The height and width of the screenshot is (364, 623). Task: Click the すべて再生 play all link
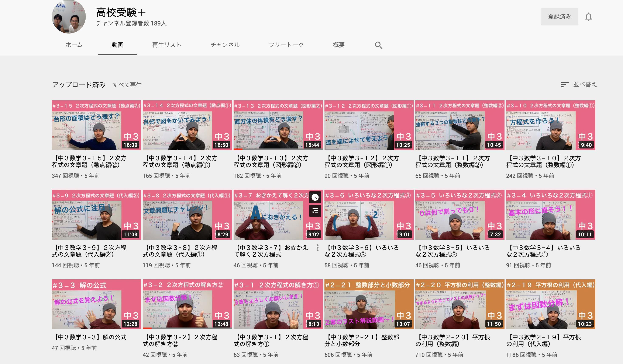pos(127,85)
